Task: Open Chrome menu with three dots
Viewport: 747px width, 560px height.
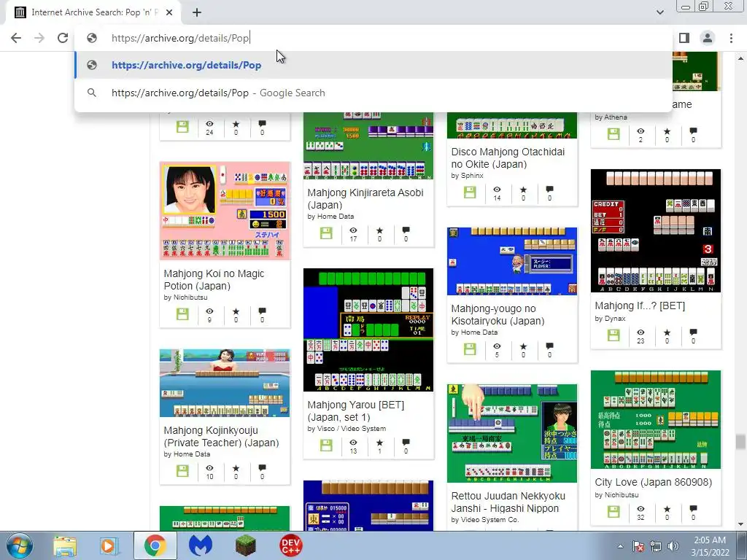Action: point(731,38)
